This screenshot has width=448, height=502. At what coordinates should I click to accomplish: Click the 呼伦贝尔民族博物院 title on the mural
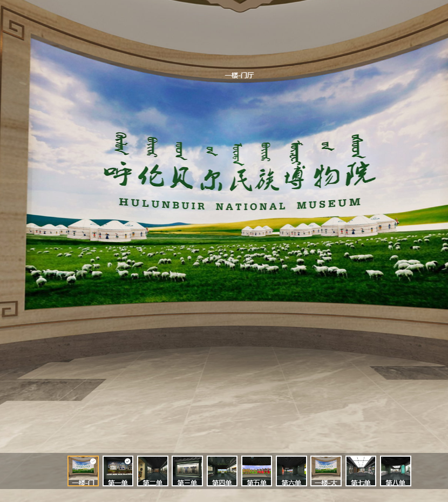point(240,177)
